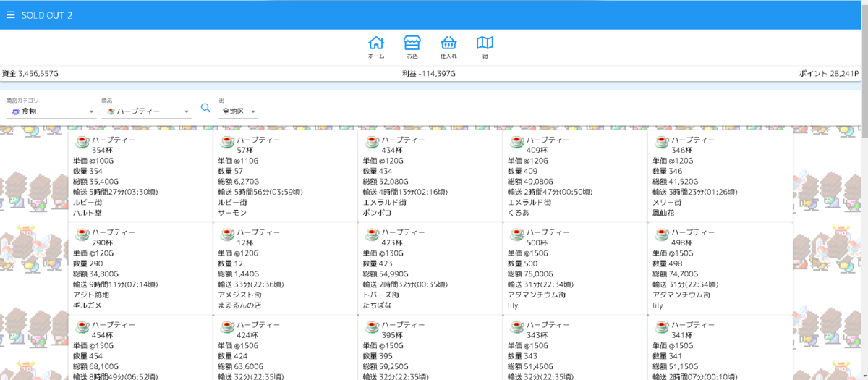Click 総額 1,440G total
The height and width of the screenshot is (380, 868).
[239, 274]
